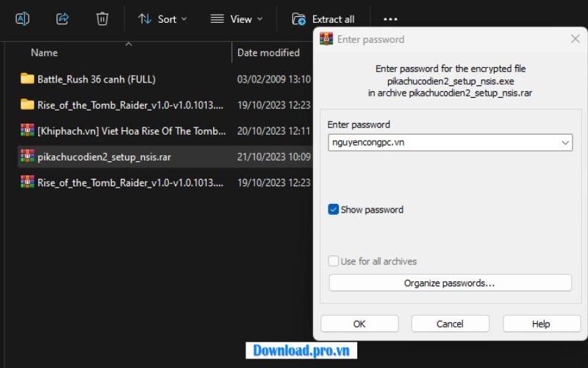Click the Extract all toolbar command
588x368 pixels.
click(x=323, y=18)
